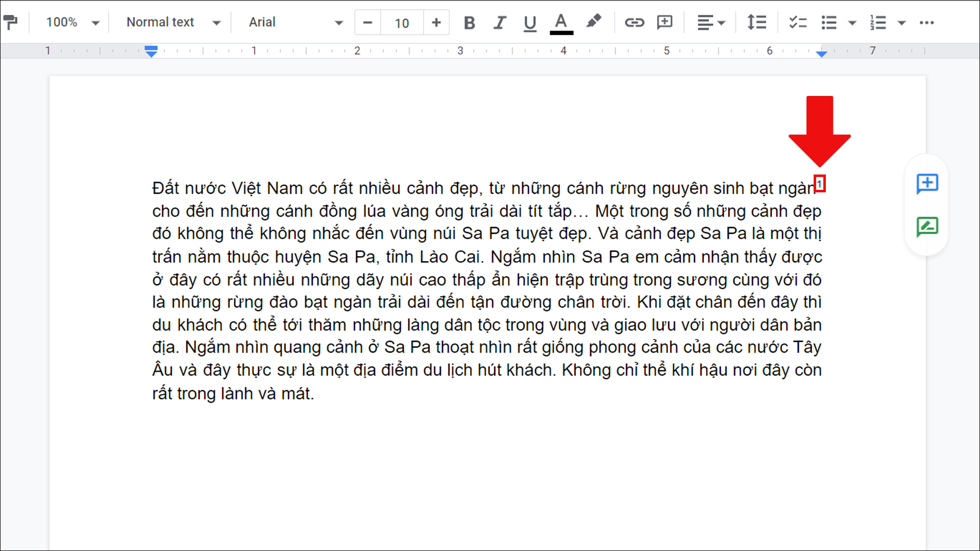Click the font size field showing 10
The height and width of the screenshot is (551, 980).
point(402,23)
